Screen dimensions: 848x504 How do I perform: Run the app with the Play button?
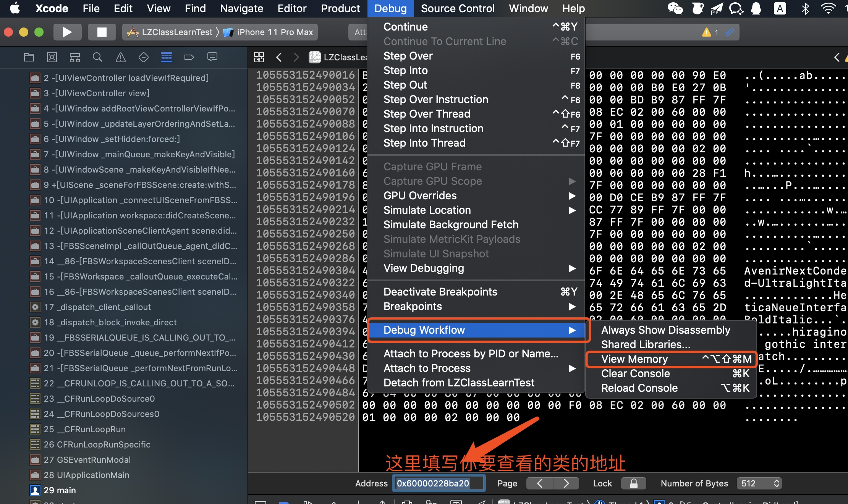point(67,32)
